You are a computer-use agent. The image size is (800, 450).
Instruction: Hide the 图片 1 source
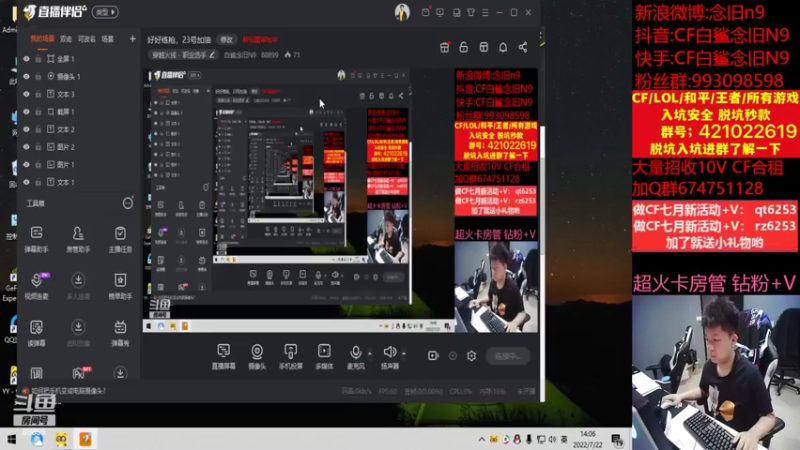pyautogui.click(x=27, y=165)
